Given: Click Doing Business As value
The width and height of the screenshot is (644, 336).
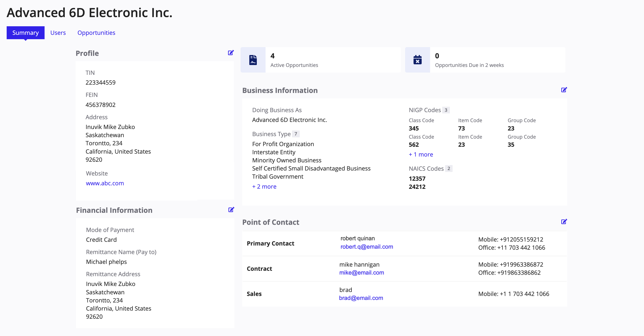Looking at the screenshot, I should click(x=290, y=120).
